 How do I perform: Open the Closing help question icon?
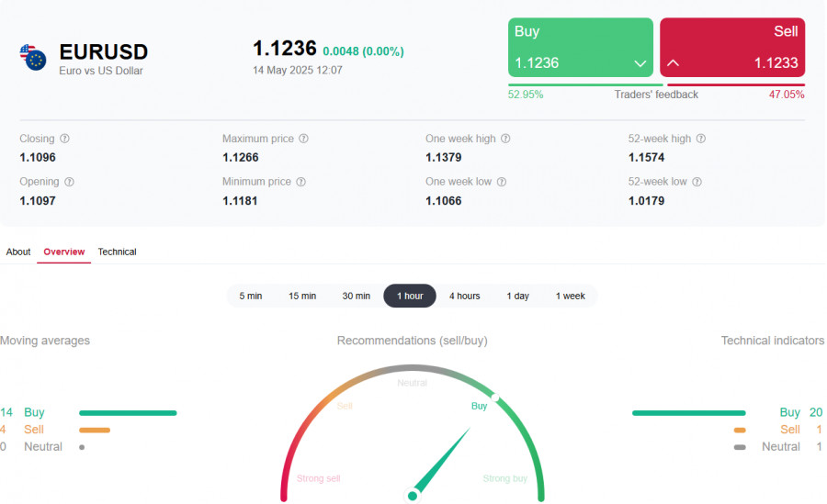64,139
